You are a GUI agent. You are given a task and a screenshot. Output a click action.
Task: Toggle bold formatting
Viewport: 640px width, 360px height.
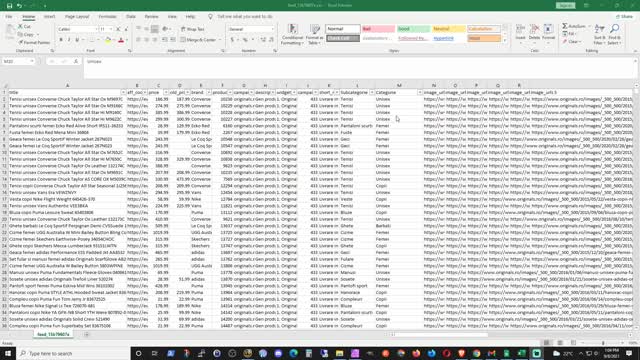[61, 40]
